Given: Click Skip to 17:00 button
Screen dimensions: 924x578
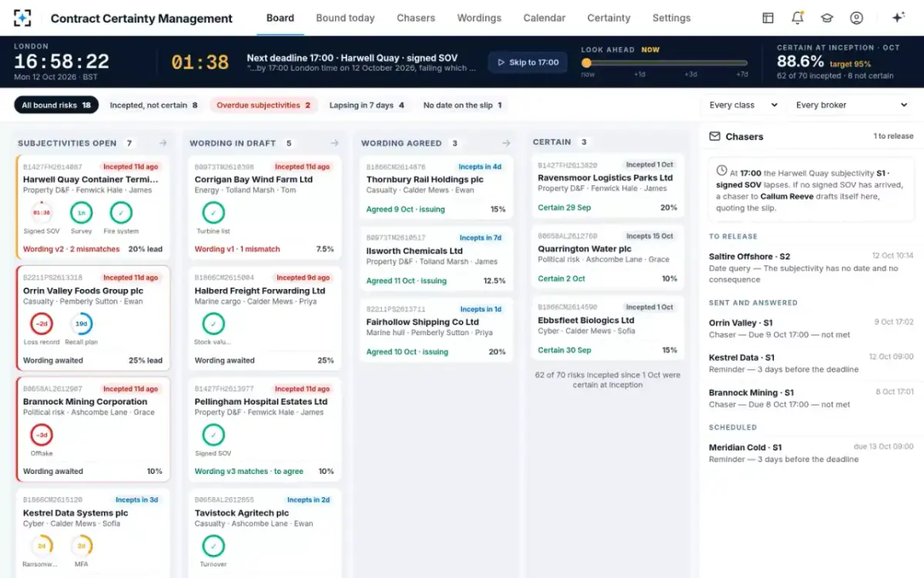Looking at the screenshot, I should click(x=527, y=62).
